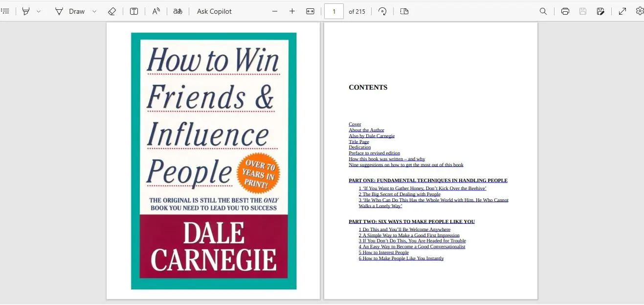
Task: Open PDF settings gear
Action: (640, 11)
